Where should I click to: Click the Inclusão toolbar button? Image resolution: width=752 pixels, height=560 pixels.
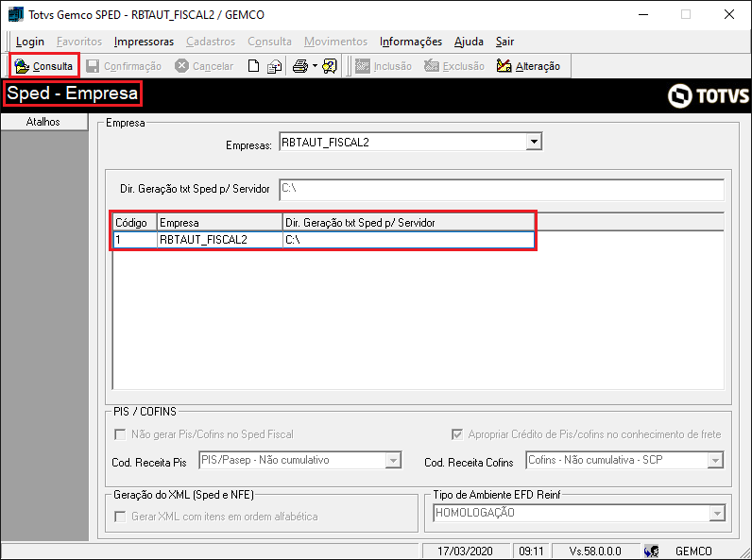click(384, 66)
